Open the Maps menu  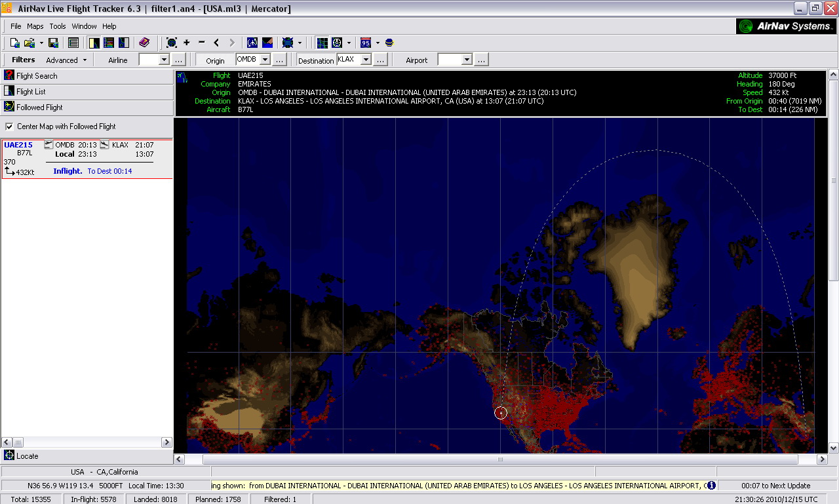[35, 26]
